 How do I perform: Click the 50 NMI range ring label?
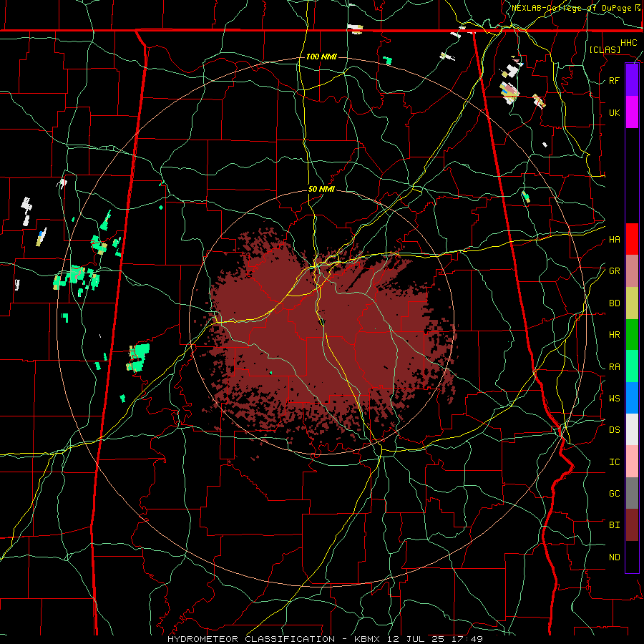point(321,190)
